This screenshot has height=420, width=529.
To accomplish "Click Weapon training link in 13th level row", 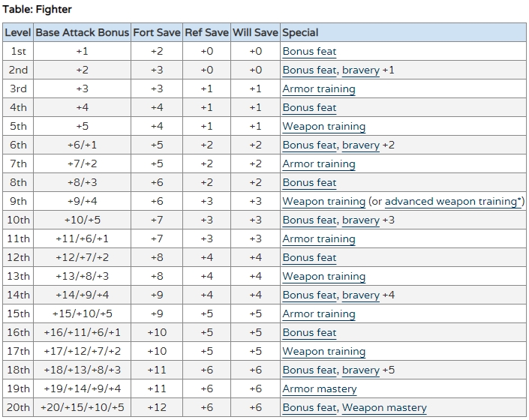I will point(323,277).
